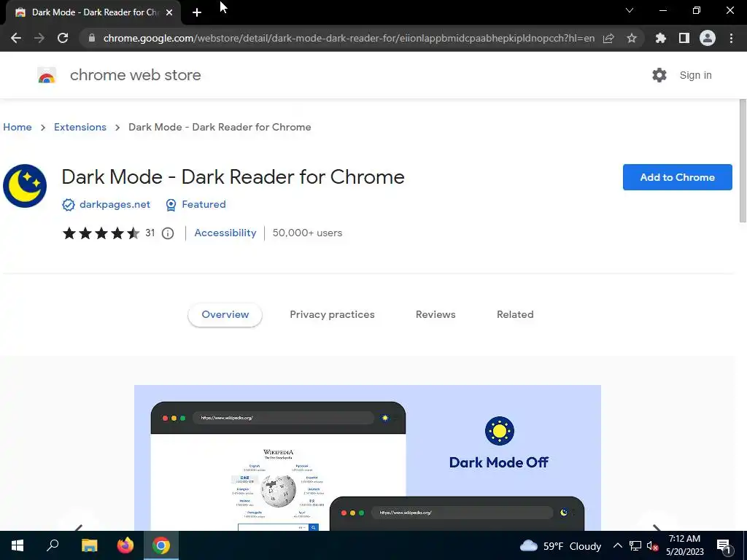Viewport: 747px width, 560px height.
Task: Open Chrome side panel
Action: [684, 38]
